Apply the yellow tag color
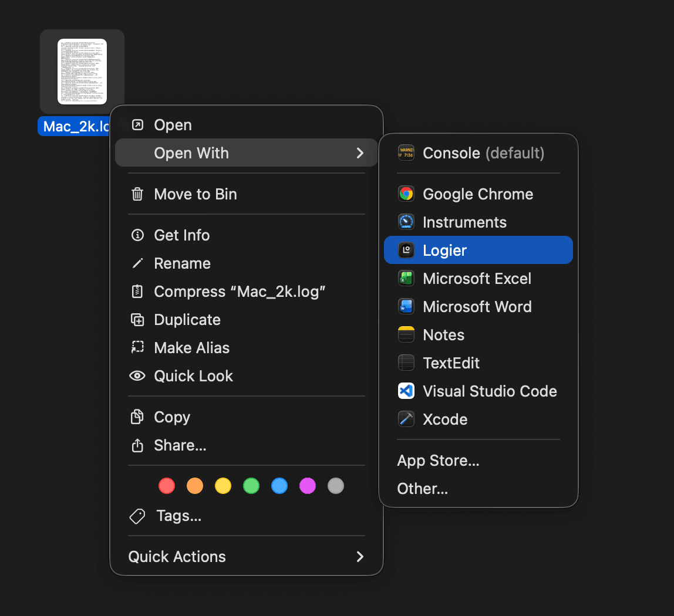This screenshot has height=616, width=674. pyautogui.click(x=223, y=486)
